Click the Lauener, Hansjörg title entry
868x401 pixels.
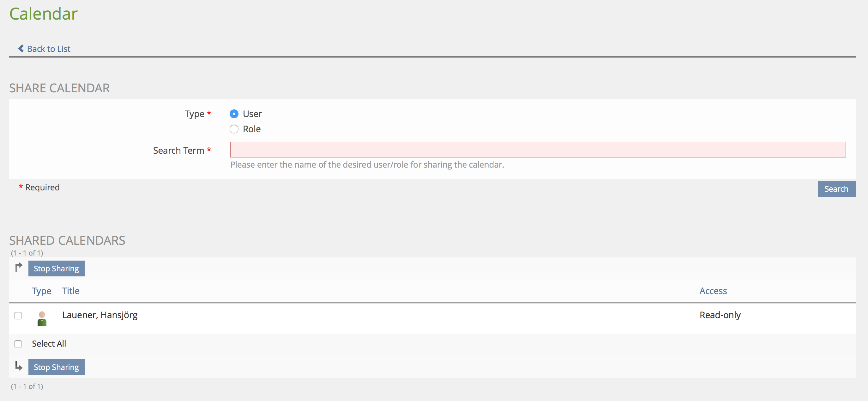(100, 315)
